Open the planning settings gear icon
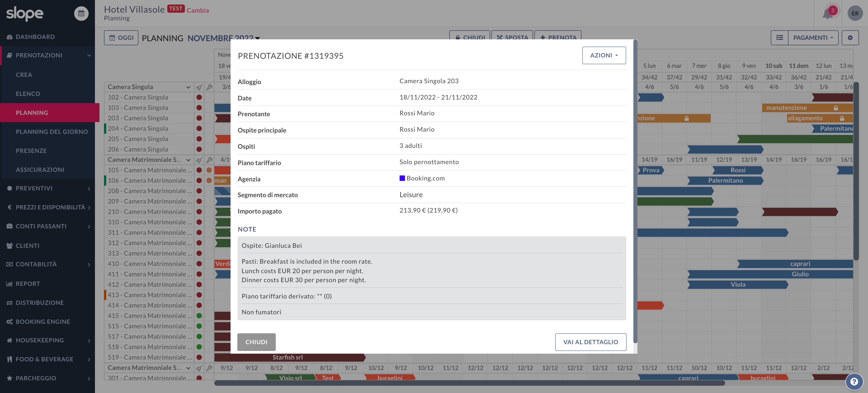 point(850,38)
